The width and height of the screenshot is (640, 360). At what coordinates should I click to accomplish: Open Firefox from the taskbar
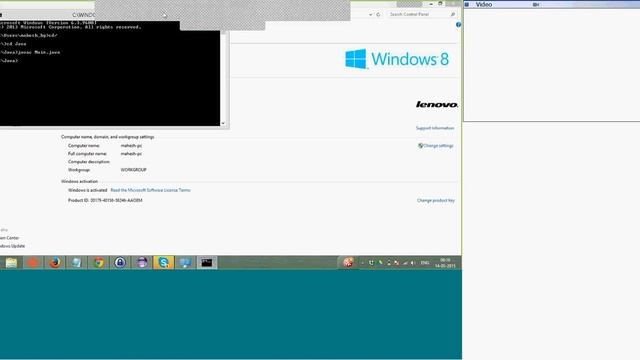click(55, 262)
